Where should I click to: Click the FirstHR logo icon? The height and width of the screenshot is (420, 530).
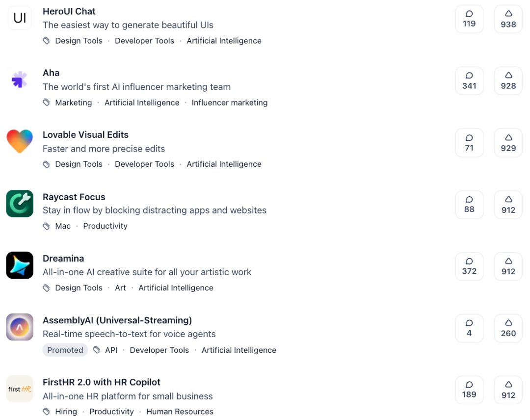tap(20, 389)
